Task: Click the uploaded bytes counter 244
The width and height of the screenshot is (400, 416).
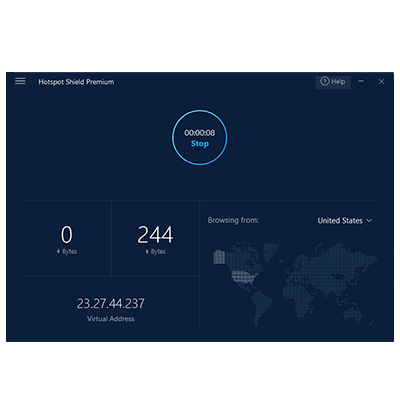Action: point(155,234)
